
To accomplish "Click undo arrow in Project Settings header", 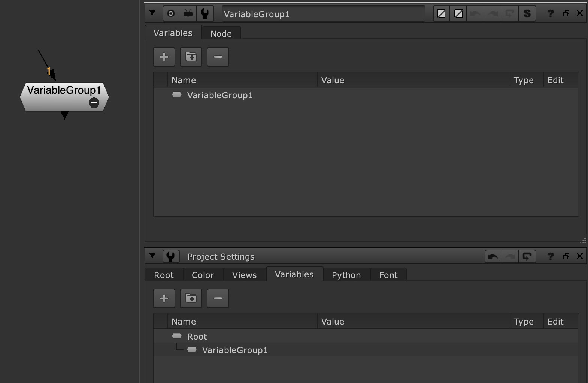I will [x=493, y=256].
